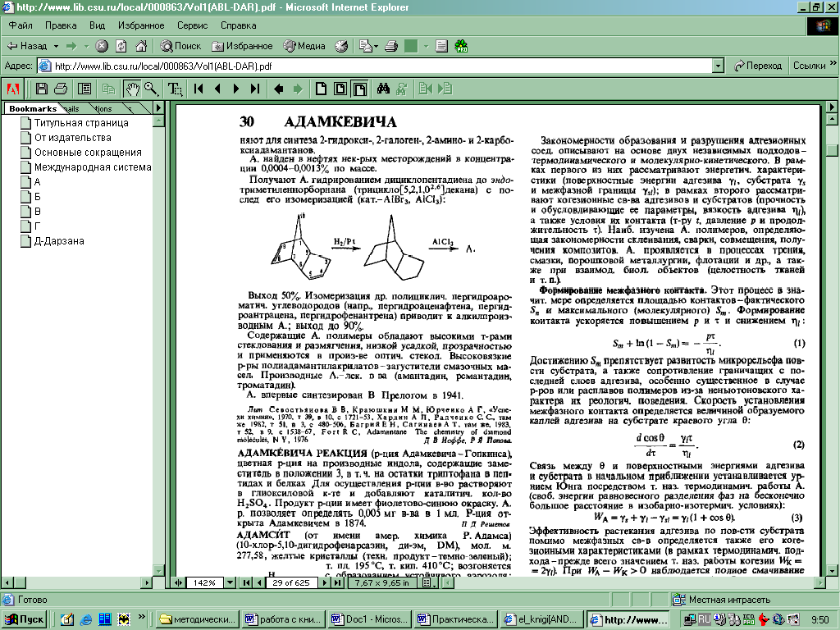Open bookmark Международная система
Viewport: 840px width, 630px height.
point(93,167)
